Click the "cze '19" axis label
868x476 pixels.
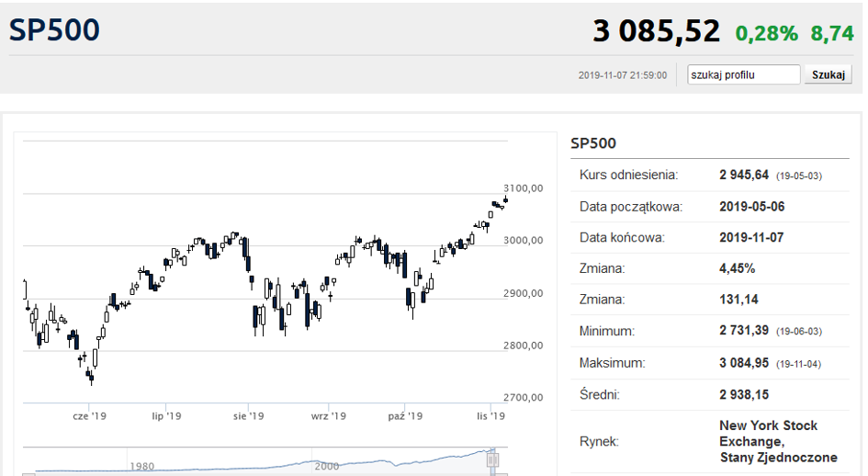(89, 416)
